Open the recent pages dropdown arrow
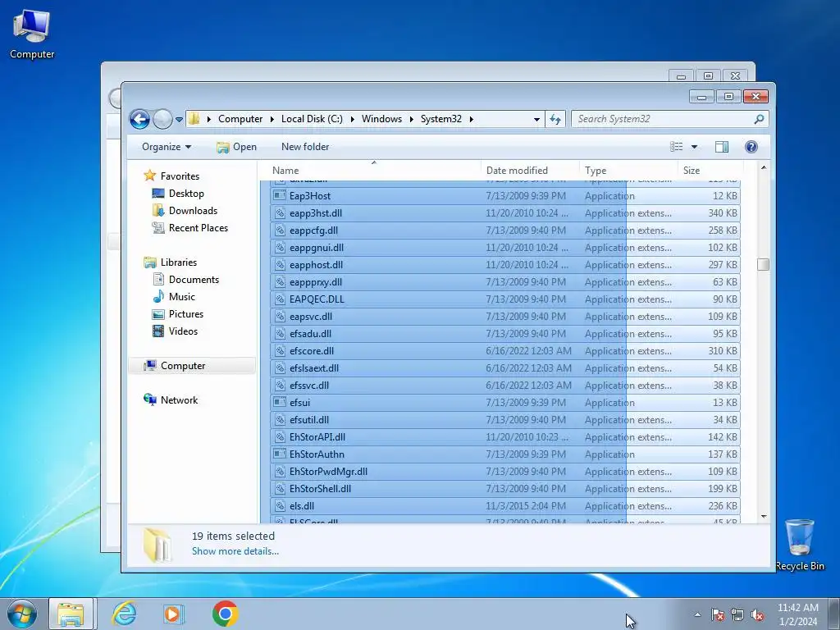 [x=179, y=120]
